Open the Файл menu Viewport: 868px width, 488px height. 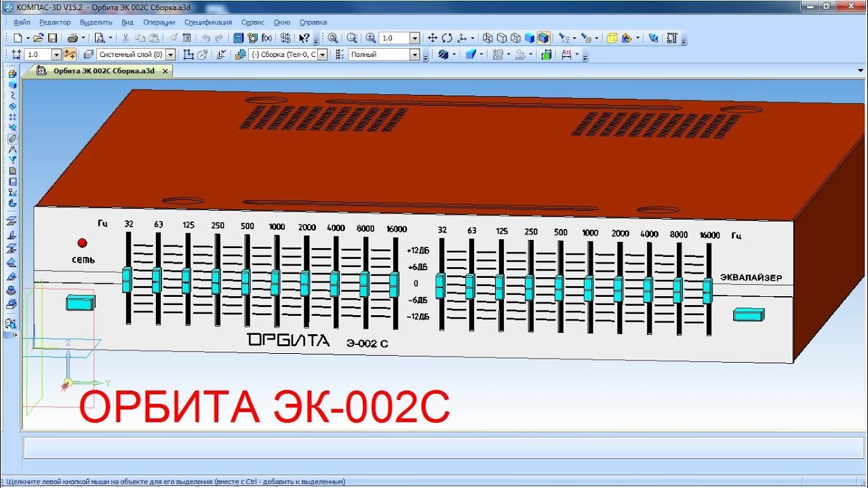click(22, 22)
